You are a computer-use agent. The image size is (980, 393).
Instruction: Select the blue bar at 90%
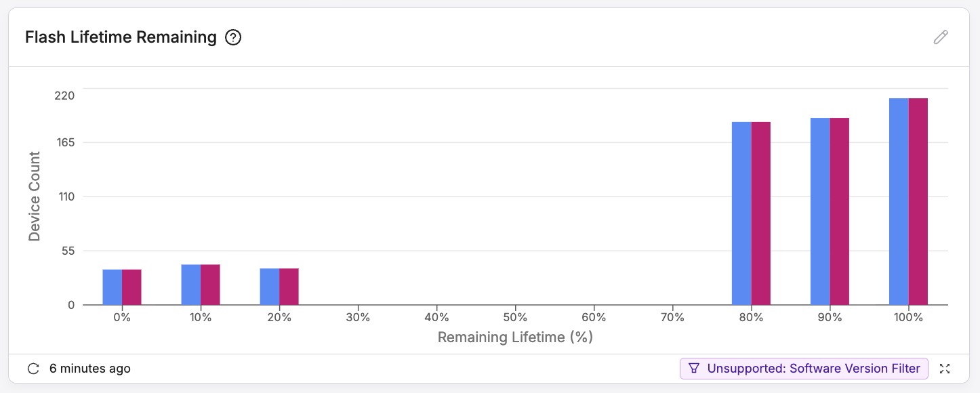(x=820, y=211)
